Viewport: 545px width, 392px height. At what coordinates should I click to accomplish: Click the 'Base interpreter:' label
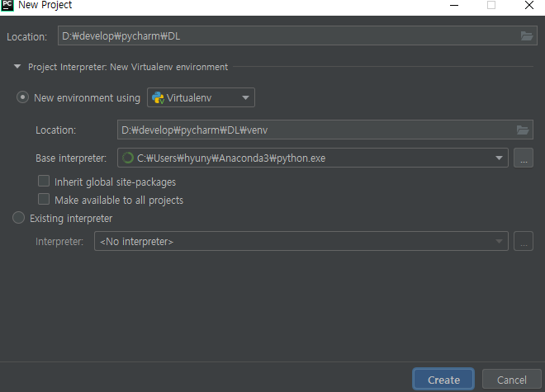pyautogui.click(x=71, y=158)
